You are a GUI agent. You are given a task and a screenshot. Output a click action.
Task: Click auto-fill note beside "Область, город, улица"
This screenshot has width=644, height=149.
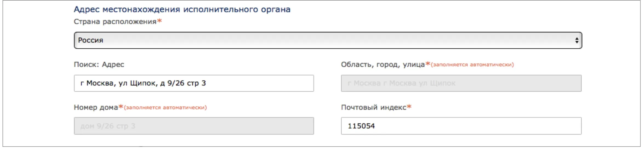(x=472, y=65)
